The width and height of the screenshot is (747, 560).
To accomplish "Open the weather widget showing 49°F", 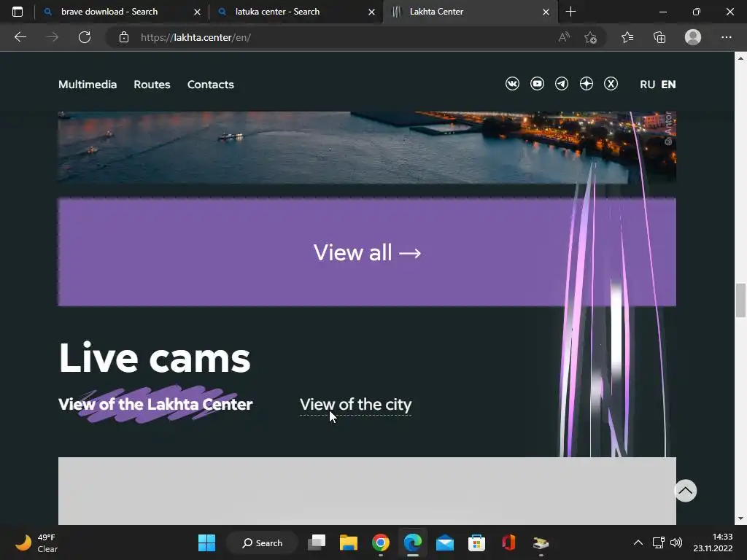I will click(36, 542).
